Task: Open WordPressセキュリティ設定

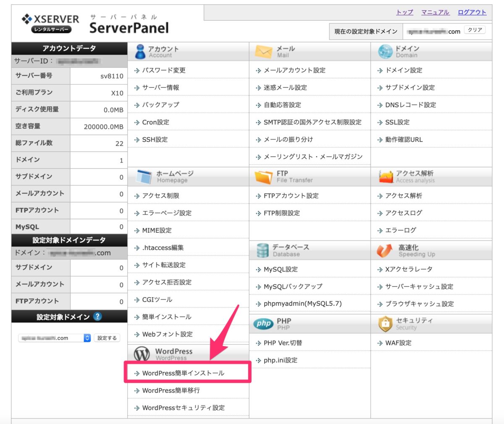Action: 184,408
